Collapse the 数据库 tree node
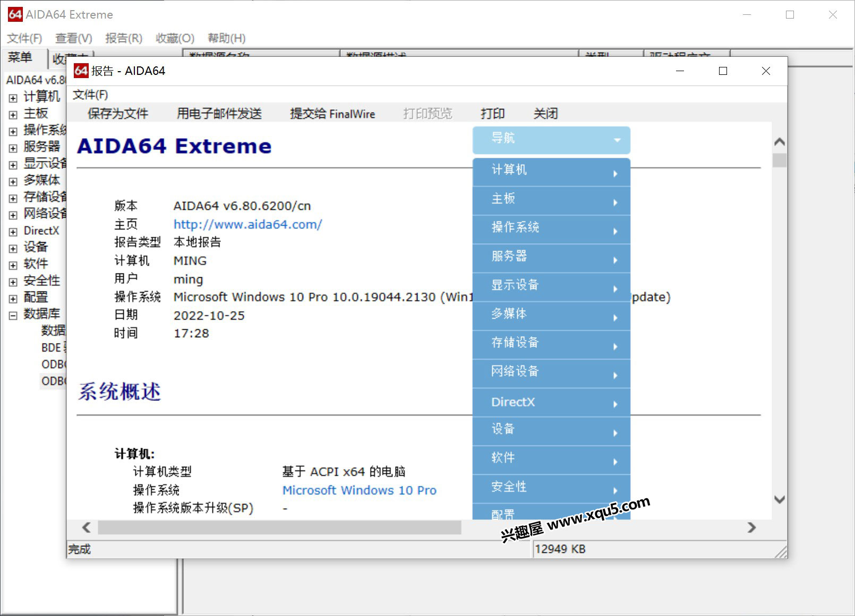This screenshot has width=855, height=616. pos(13,315)
